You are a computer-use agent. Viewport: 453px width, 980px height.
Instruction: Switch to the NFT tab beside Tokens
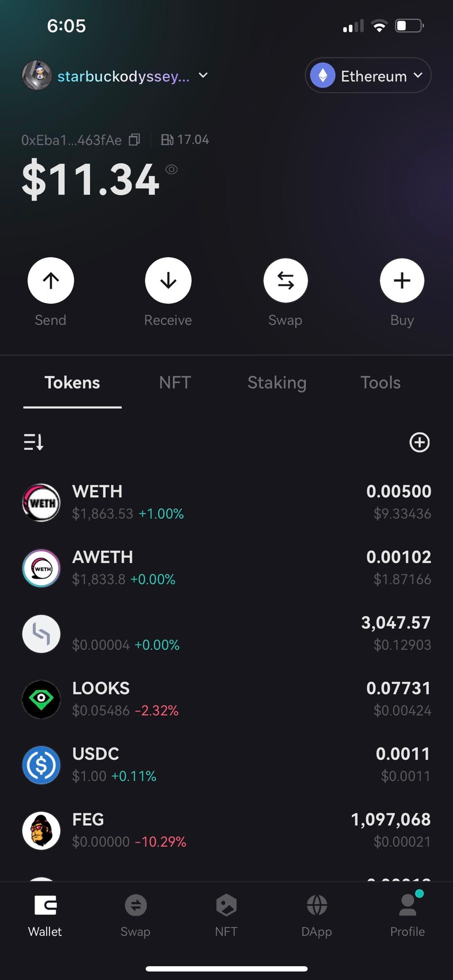[175, 383]
